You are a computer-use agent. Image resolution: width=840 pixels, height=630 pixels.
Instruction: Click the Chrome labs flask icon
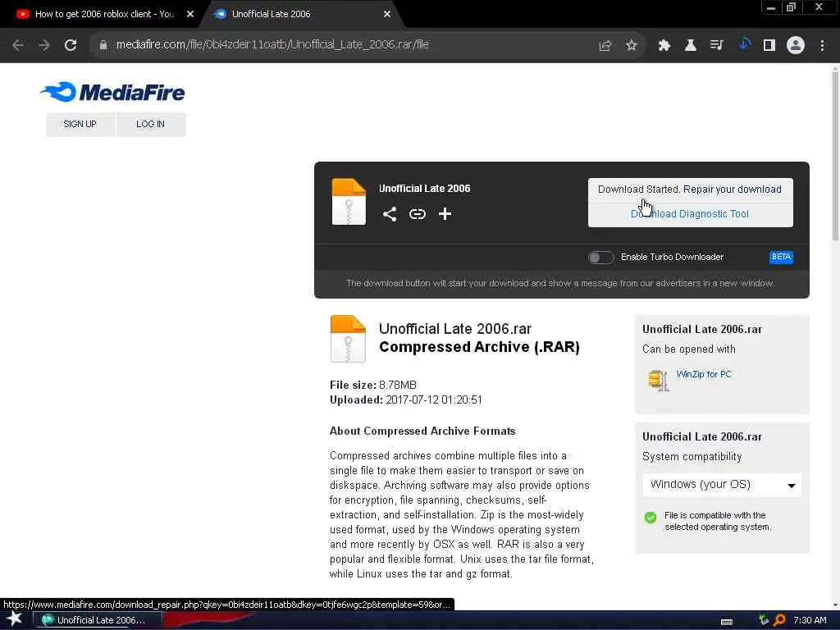(691, 46)
